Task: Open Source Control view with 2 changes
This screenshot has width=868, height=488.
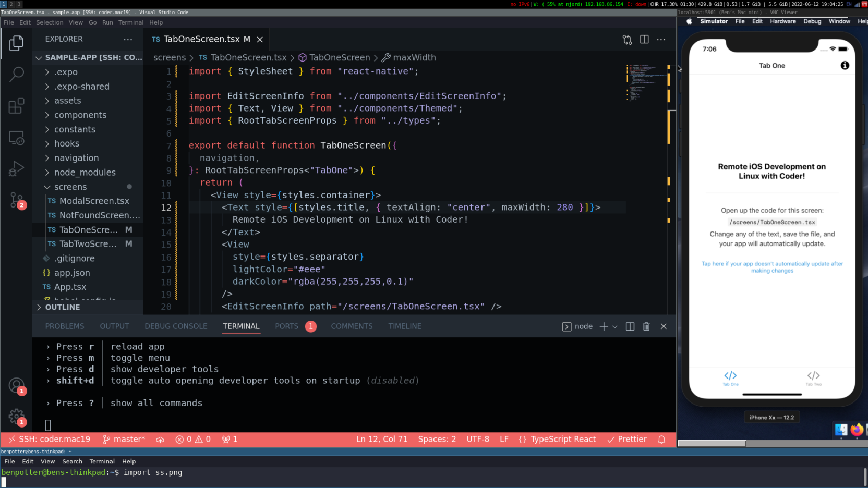Action: (16, 200)
